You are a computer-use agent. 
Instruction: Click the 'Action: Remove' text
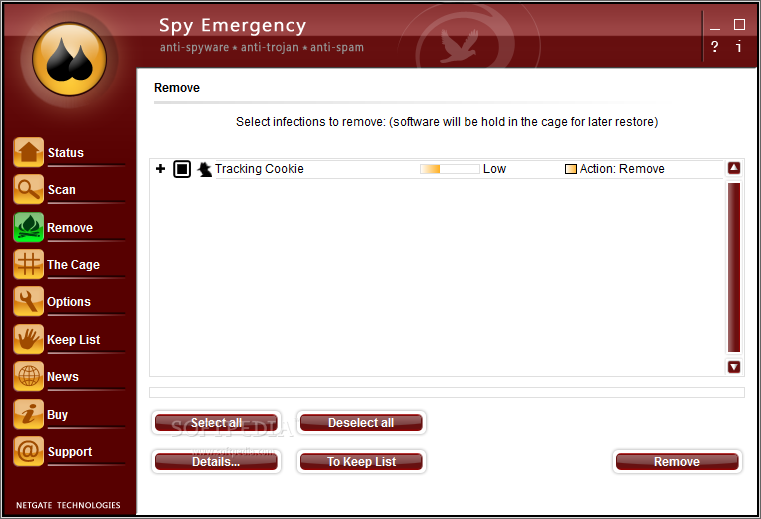pos(622,169)
